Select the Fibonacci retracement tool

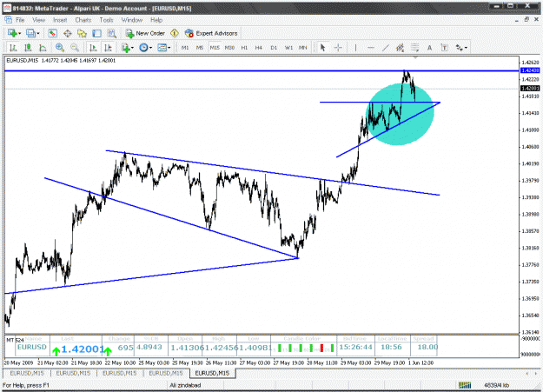point(415,48)
